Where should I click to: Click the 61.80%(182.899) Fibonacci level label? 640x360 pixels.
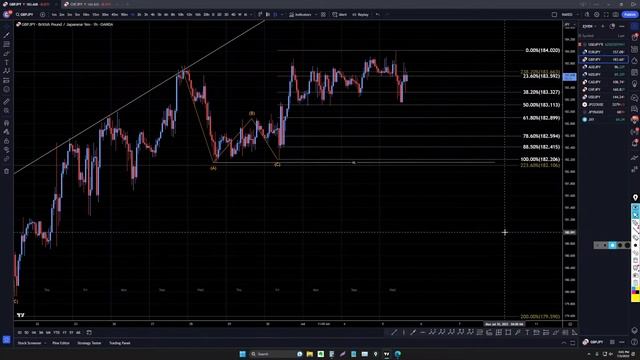click(541, 118)
